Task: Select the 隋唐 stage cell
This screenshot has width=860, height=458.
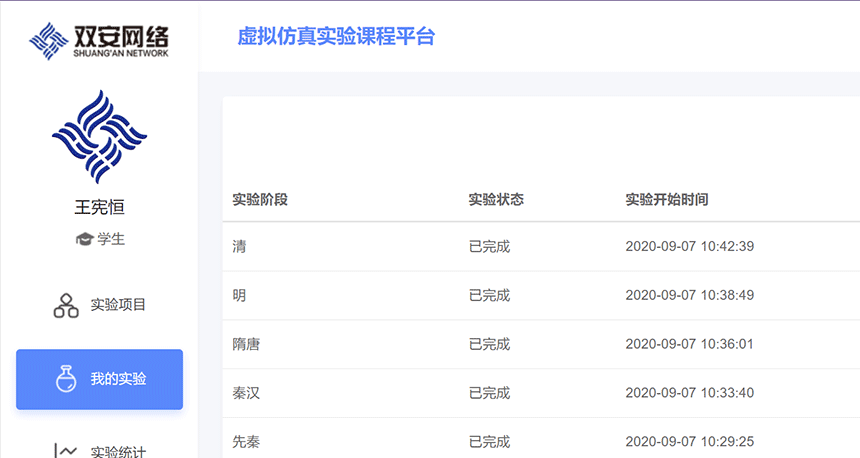Action: [x=246, y=344]
